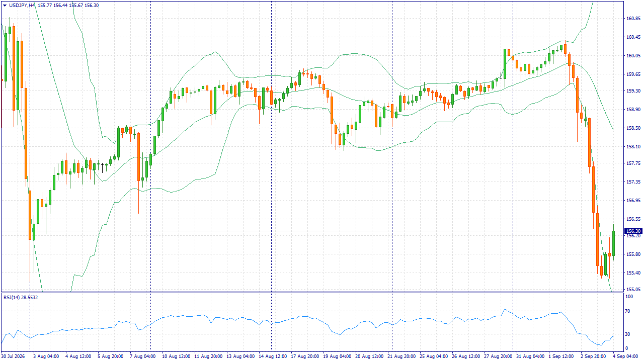This screenshot has height=362, width=644.
Task: Click the 30 Jul 2026 date label
Action: (x=14, y=356)
